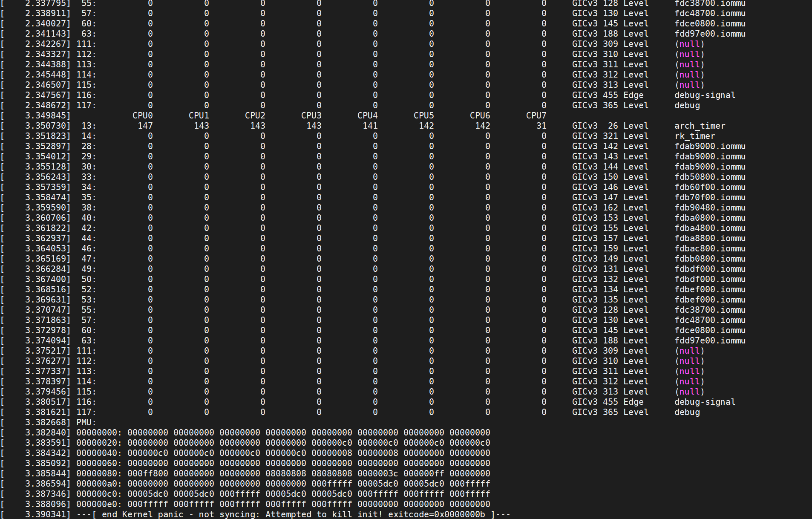Viewport: 812px width, 519px height.
Task: Select timestamp '3.390341' on the panic line
Action: click(x=46, y=514)
